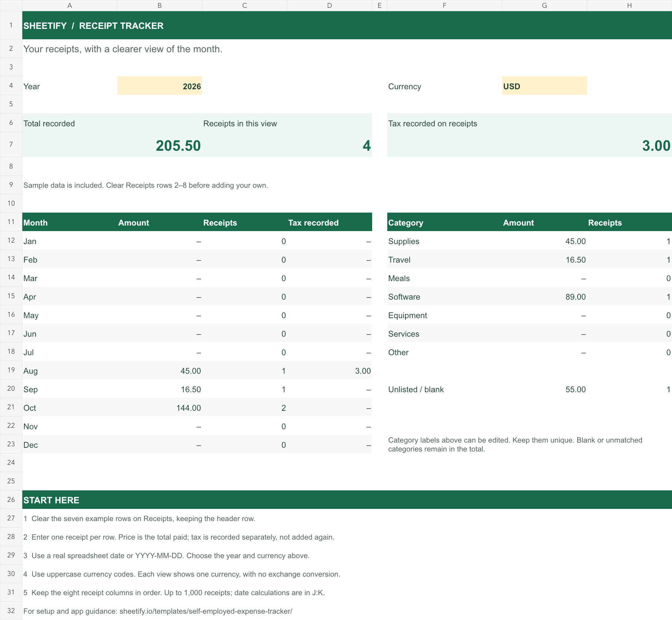Select row 19 header number
The width and height of the screenshot is (672, 620).
[11, 370]
